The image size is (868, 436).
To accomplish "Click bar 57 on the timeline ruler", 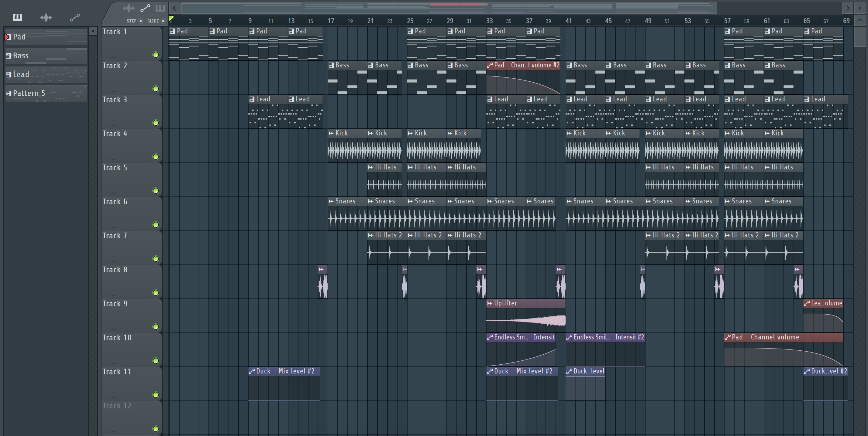I will pos(727,21).
